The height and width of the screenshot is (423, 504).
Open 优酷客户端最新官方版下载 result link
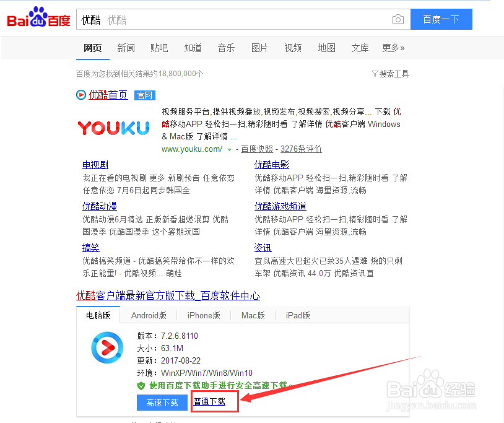click(168, 295)
